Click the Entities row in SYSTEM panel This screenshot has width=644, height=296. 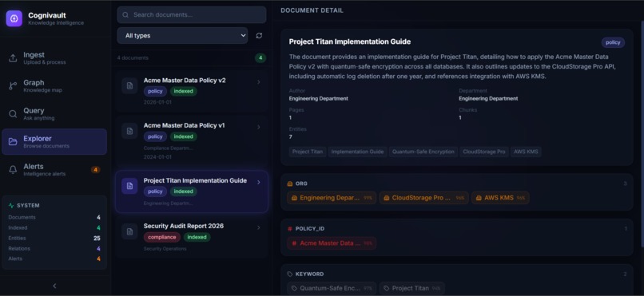tap(54, 239)
